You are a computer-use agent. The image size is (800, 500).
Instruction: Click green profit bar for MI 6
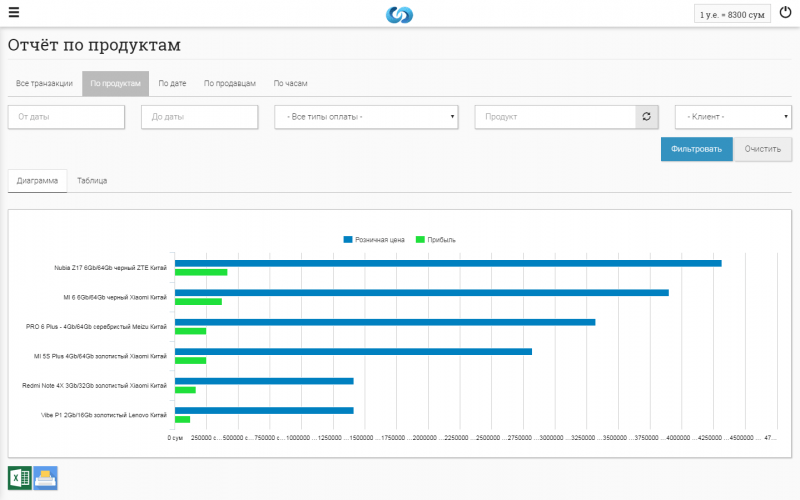tap(198, 302)
